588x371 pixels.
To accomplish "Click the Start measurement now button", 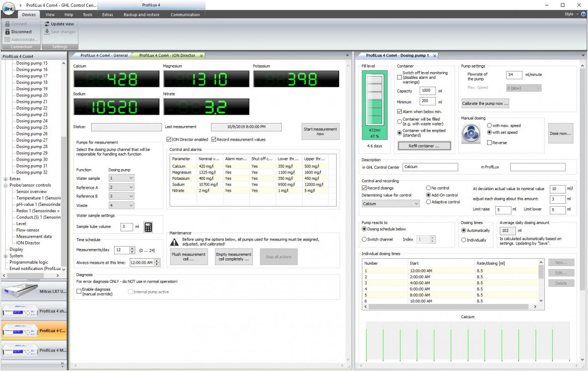I will [320, 132].
